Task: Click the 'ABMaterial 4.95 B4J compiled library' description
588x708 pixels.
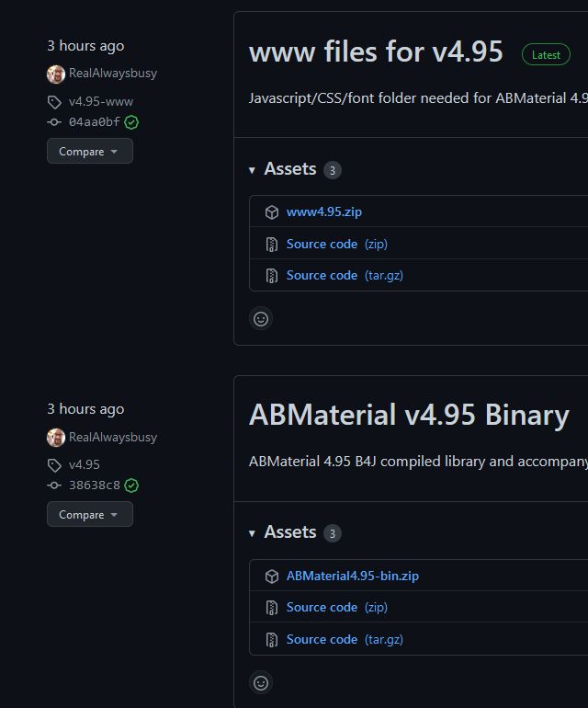Action: pos(418,462)
